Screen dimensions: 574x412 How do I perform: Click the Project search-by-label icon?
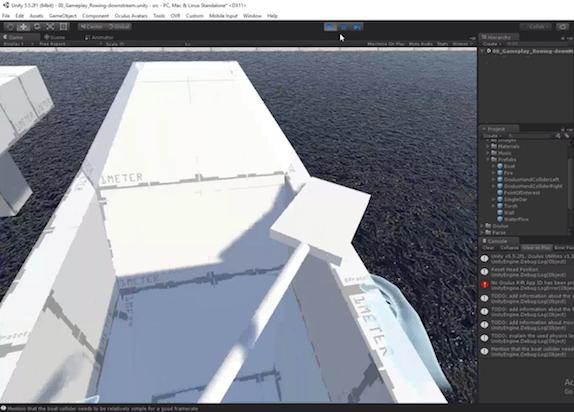tap(566, 136)
